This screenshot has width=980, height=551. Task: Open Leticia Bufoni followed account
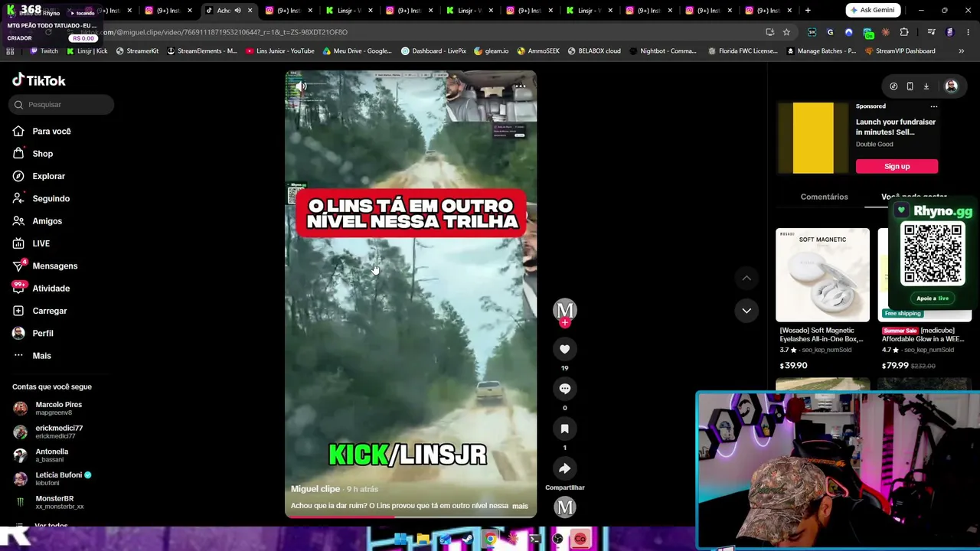pyautogui.click(x=52, y=478)
